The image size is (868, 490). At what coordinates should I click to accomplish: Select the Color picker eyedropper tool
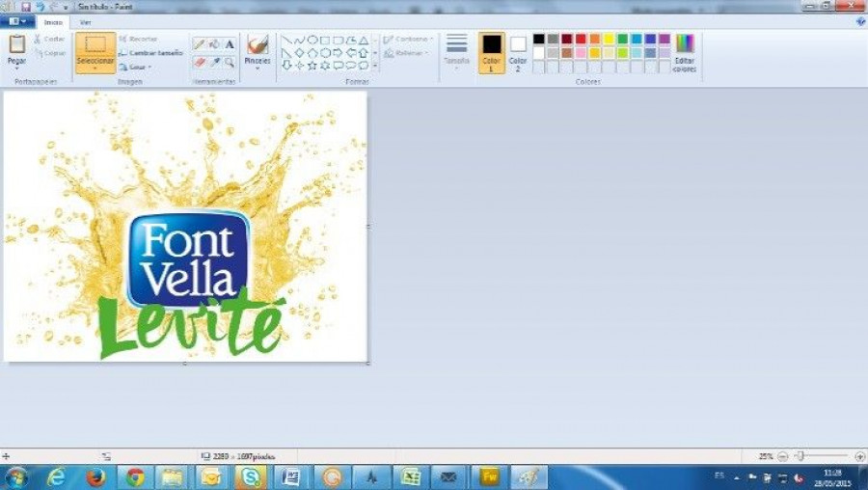click(x=214, y=62)
